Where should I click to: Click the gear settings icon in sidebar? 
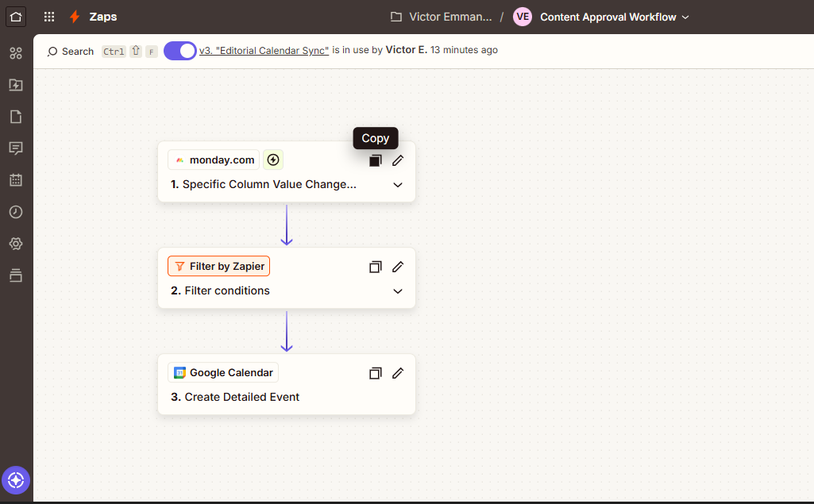[x=16, y=244]
